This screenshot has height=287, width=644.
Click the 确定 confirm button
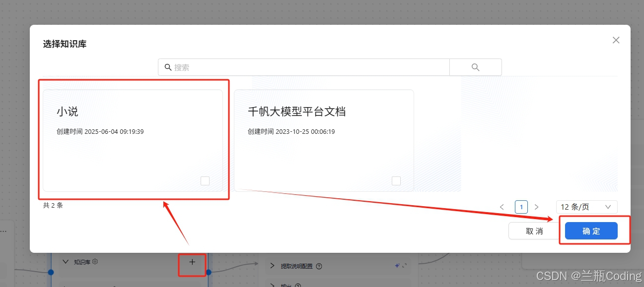point(591,230)
